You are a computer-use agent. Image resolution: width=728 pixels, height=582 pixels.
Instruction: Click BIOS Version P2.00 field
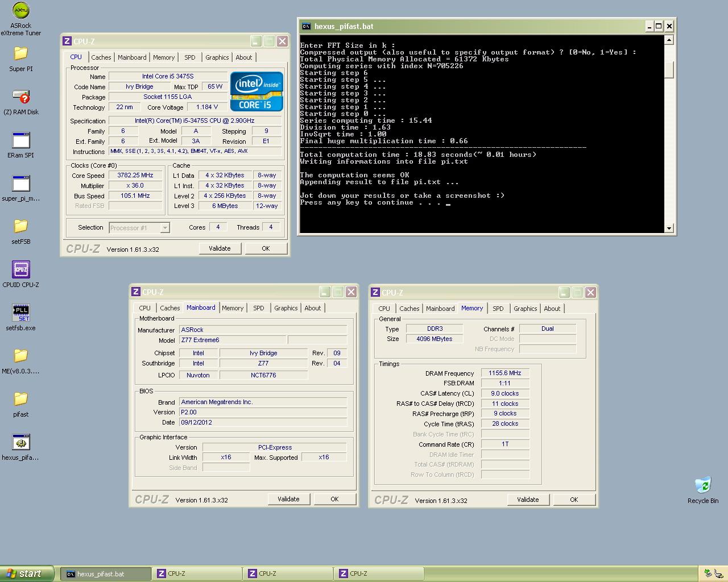tap(263, 412)
